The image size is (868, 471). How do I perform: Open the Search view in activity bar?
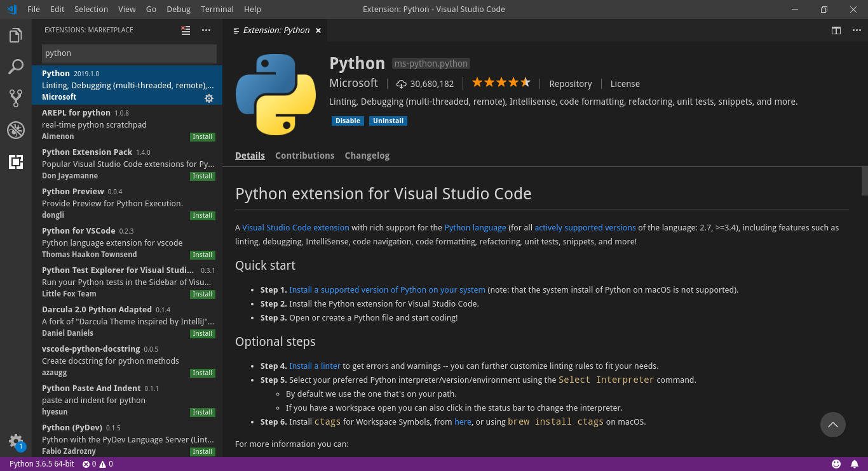click(16, 67)
